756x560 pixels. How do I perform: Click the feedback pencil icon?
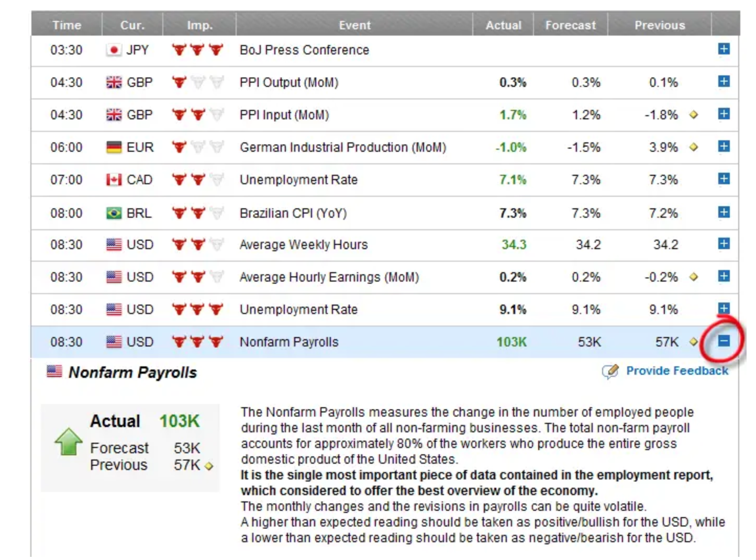(610, 372)
